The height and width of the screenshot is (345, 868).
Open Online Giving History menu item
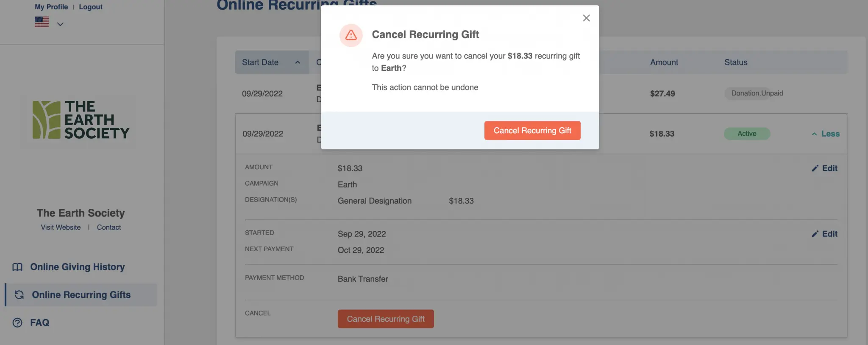click(x=77, y=267)
